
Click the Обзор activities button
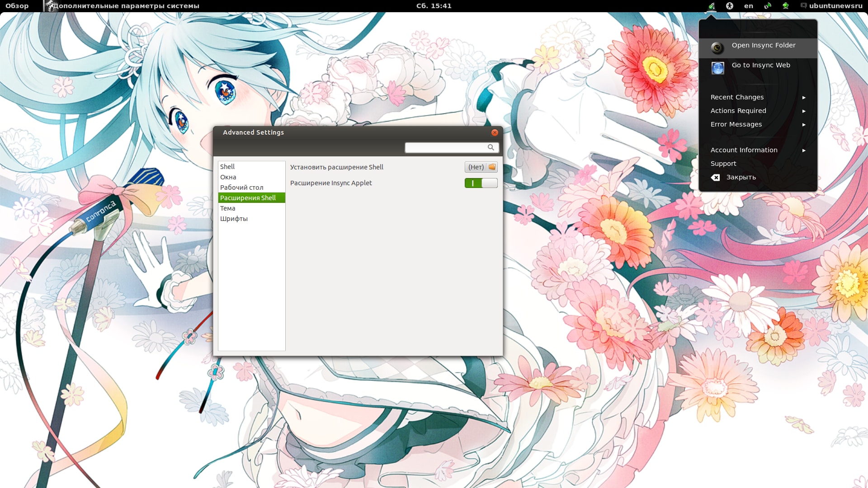[x=17, y=6]
